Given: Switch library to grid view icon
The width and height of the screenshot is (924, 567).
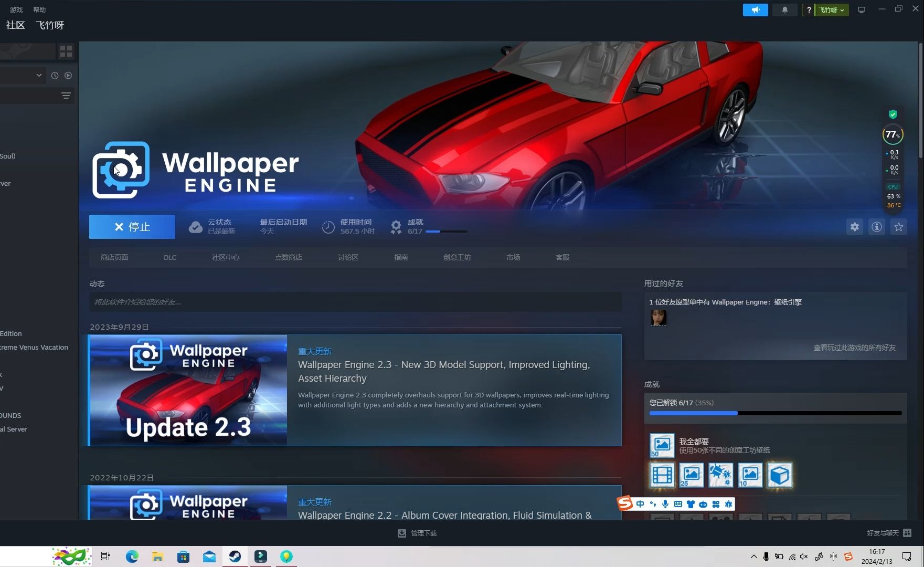Looking at the screenshot, I should click(x=66, y=51).
